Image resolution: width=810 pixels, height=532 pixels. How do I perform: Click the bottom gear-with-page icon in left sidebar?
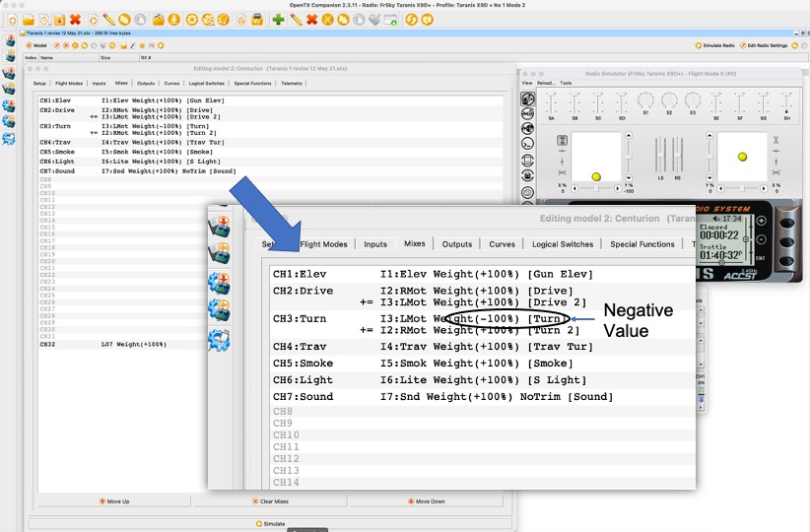pyautogui.click(x=9, y=139)
